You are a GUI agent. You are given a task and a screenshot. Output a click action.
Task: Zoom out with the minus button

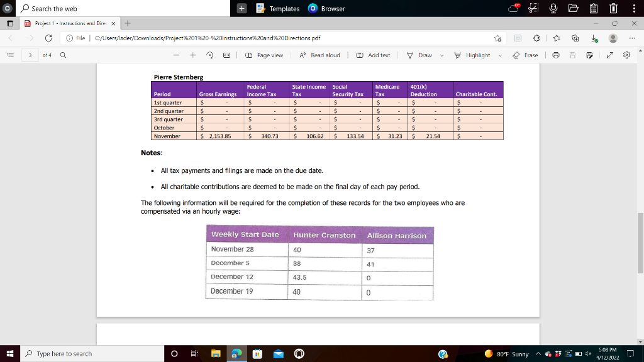pyautogui.click(x=176, y=55)
